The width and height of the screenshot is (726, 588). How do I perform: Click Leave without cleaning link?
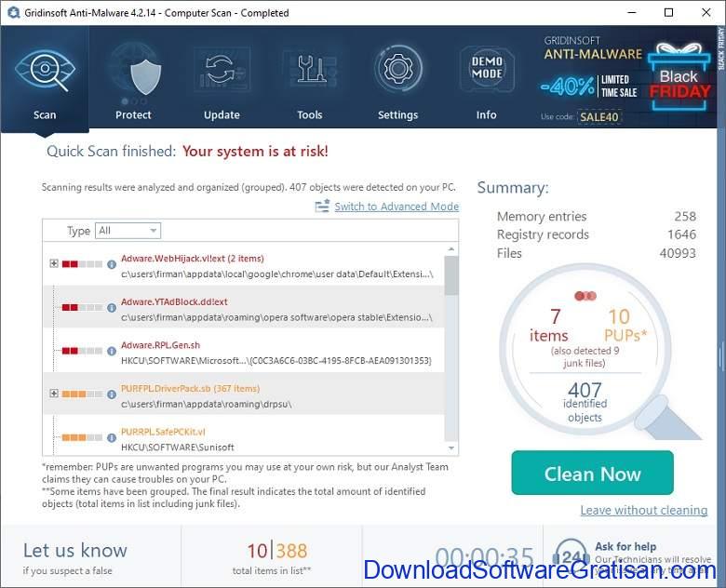(643, 510)
